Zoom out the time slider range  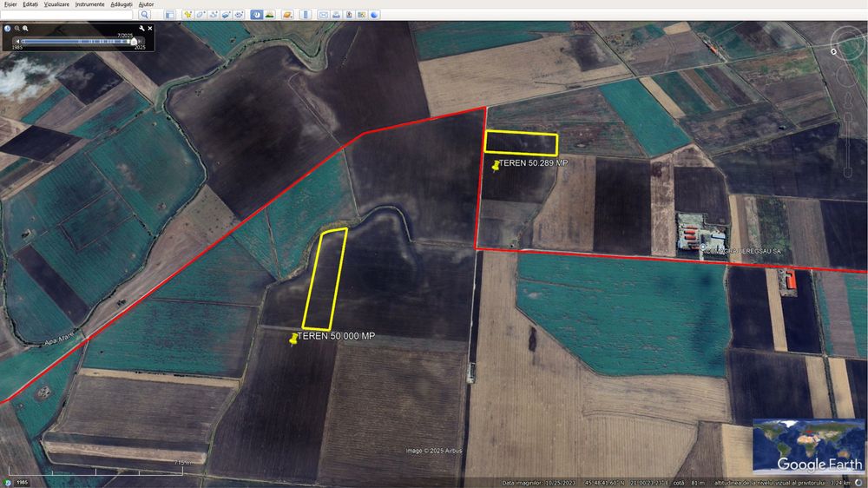17,29
